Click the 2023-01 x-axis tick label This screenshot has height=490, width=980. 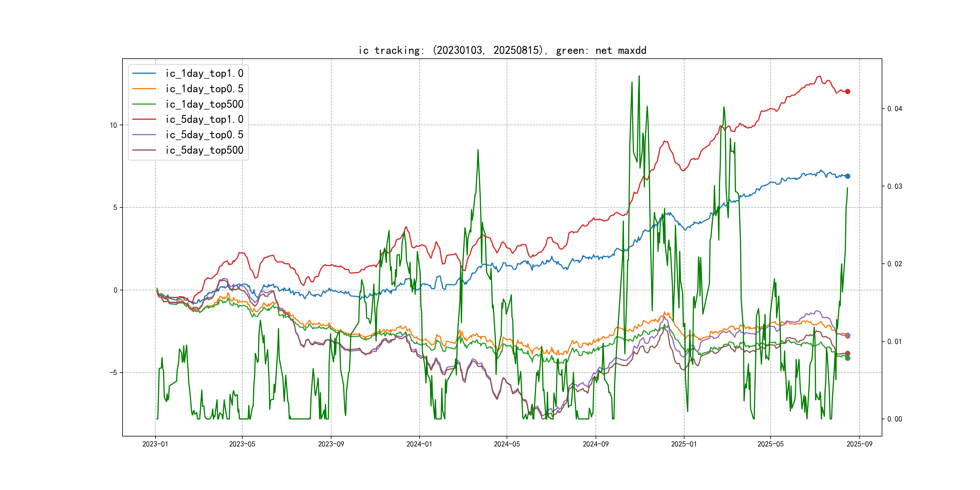[x=155, y=444]
